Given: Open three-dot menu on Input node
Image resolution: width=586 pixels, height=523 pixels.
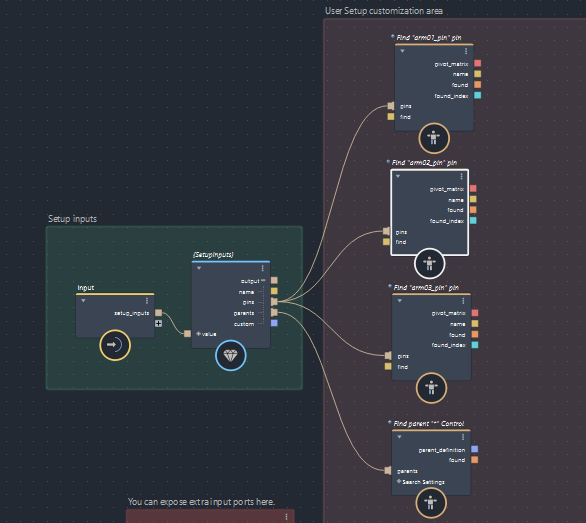Looking at the screenshot, I should point(147,301).
